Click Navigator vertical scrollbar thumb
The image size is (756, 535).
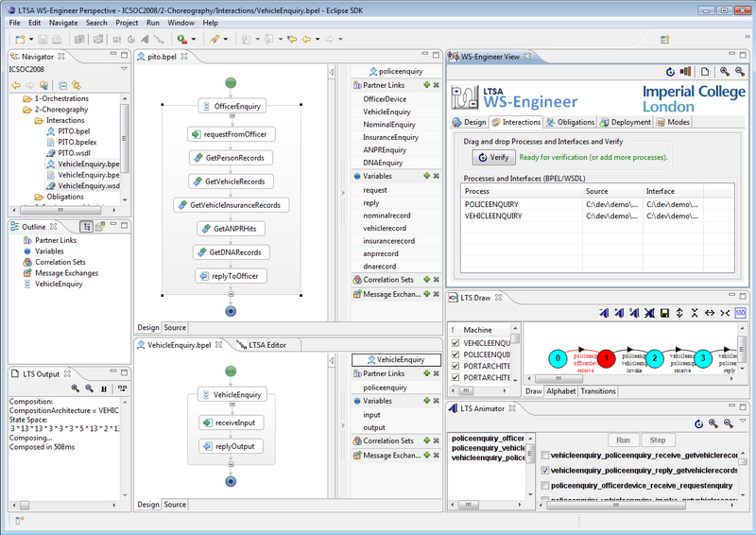tap(125, 138)
